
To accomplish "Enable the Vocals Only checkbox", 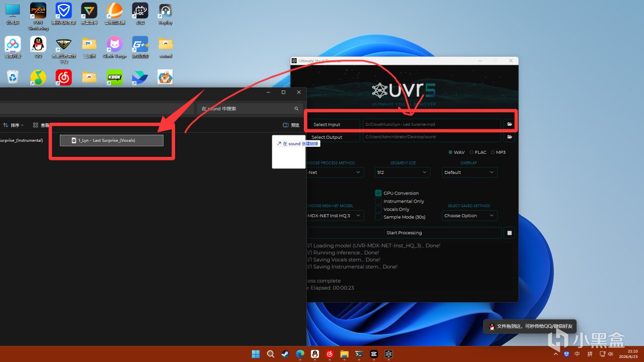I will click(378, 209).
